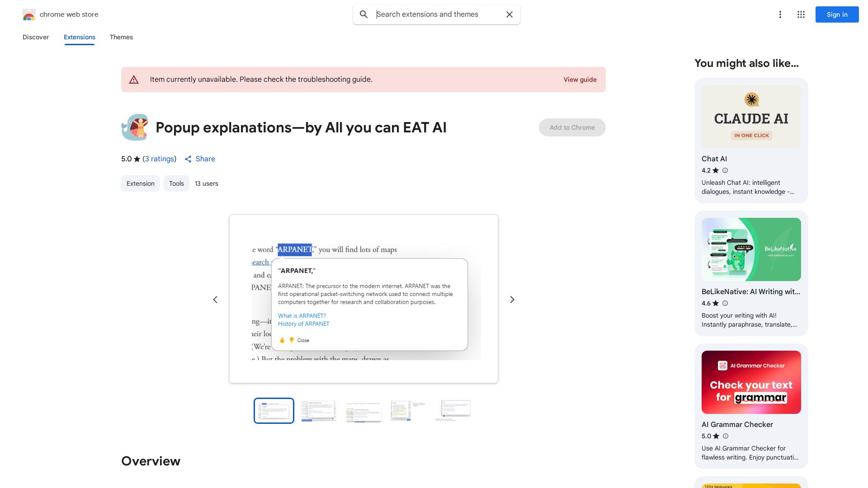Click the info icon next to Chat AI rating
This screenshot has height=488, width=868.
pyautogui.click(x=725, y=170)
